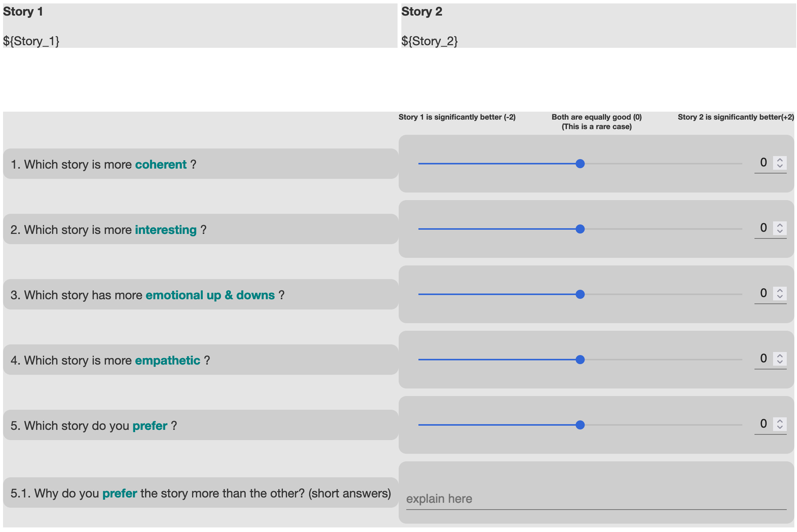Click the empathetic slider handle
Image resolution: width=797 pixels, height=532 pixels.
pos(580,360)
